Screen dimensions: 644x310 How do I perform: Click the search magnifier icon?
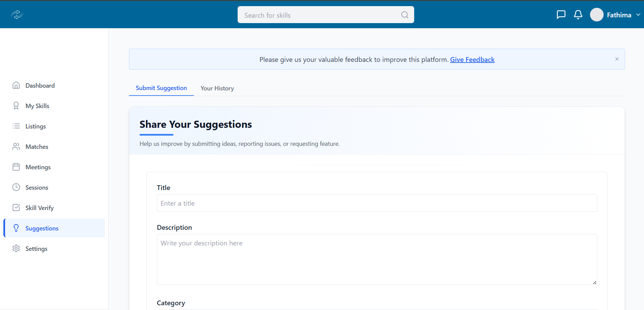[x=404, y=15]
